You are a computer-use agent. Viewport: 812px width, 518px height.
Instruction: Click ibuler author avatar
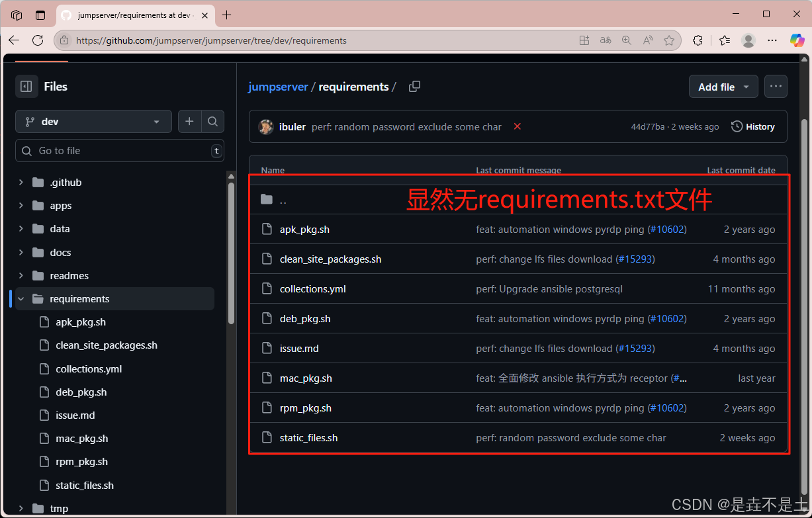click(266, 127)
